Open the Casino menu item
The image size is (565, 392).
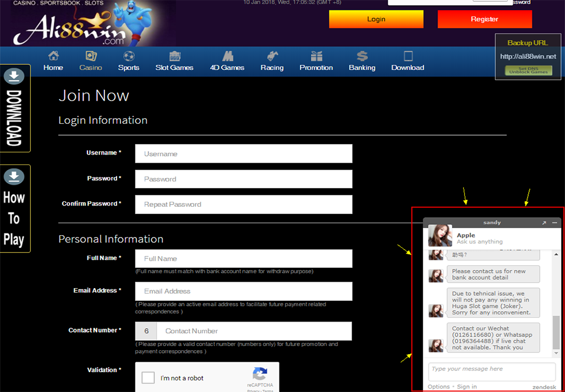(91, 62)
